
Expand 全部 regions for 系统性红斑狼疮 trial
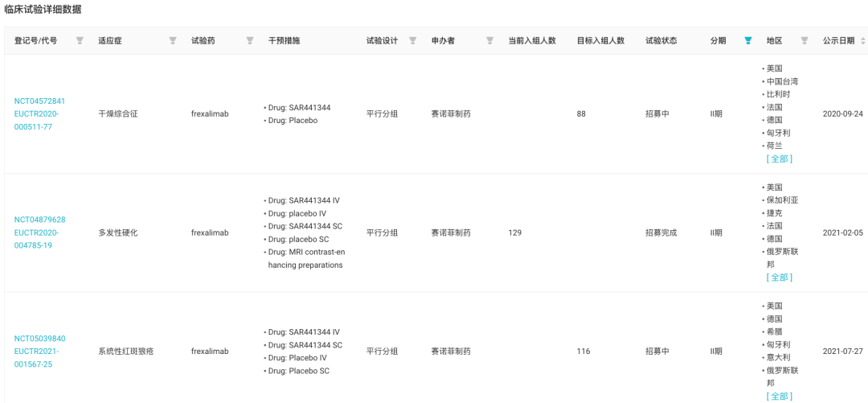click(x=780, y=396)
